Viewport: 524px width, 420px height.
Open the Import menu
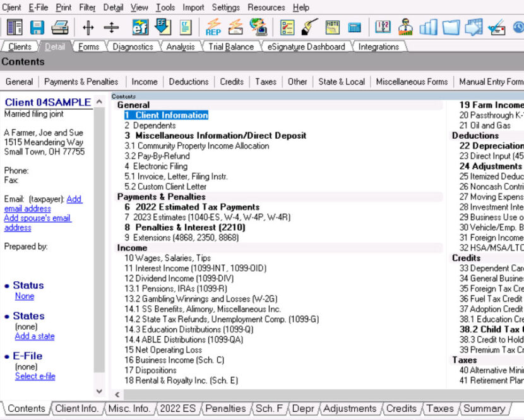pos(193,8)
